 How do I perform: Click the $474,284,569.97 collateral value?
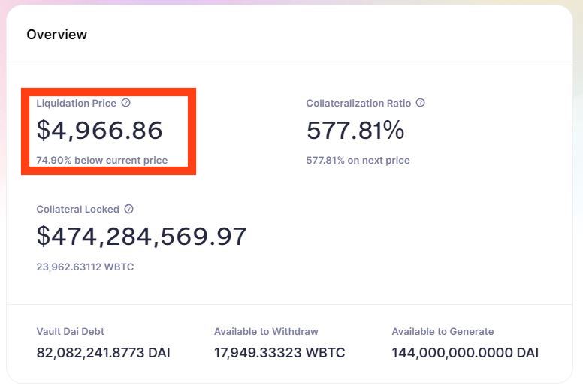pos(141,237)
